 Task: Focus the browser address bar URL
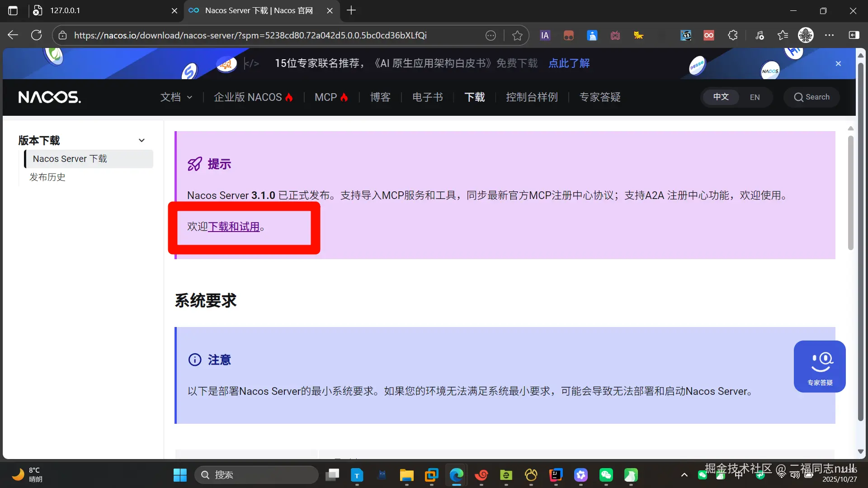click(x=250, y=35)
